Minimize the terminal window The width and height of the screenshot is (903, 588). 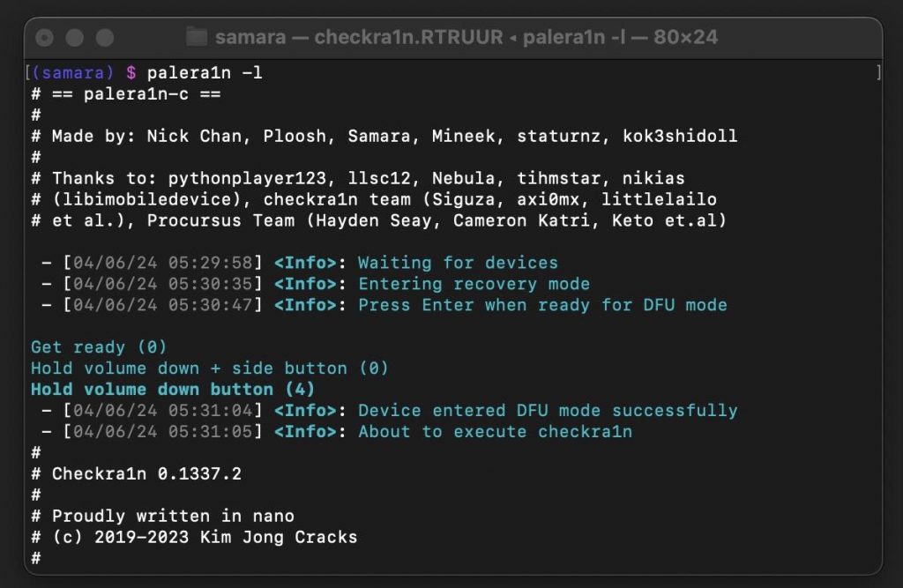(x=75, y=38)
